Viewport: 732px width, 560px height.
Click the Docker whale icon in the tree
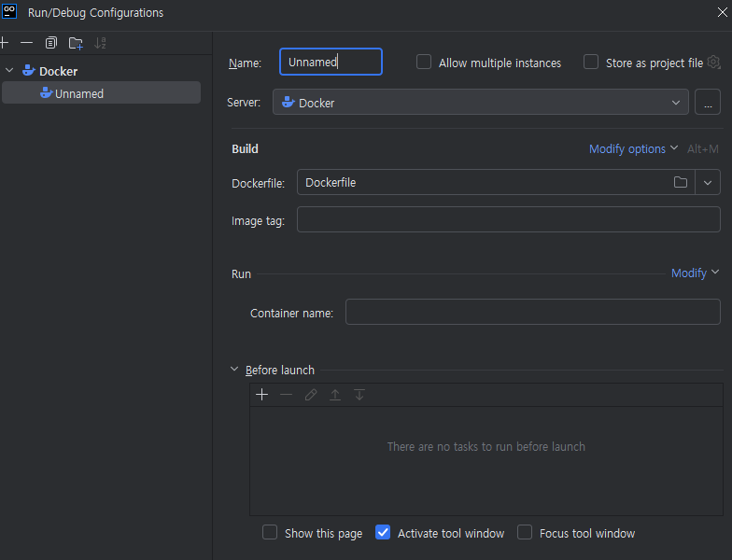pos(29,71)
